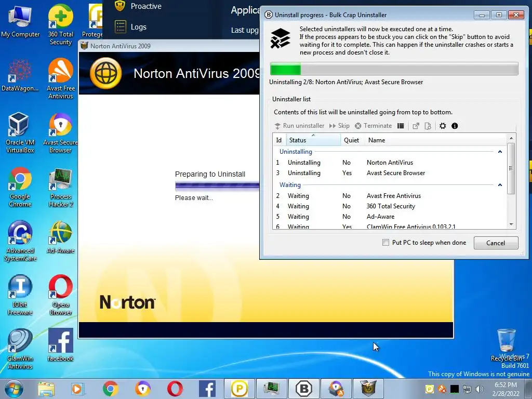The image size is (532, 399).
Task: Click the volume speaker tray icon
Action: (479, 389)
